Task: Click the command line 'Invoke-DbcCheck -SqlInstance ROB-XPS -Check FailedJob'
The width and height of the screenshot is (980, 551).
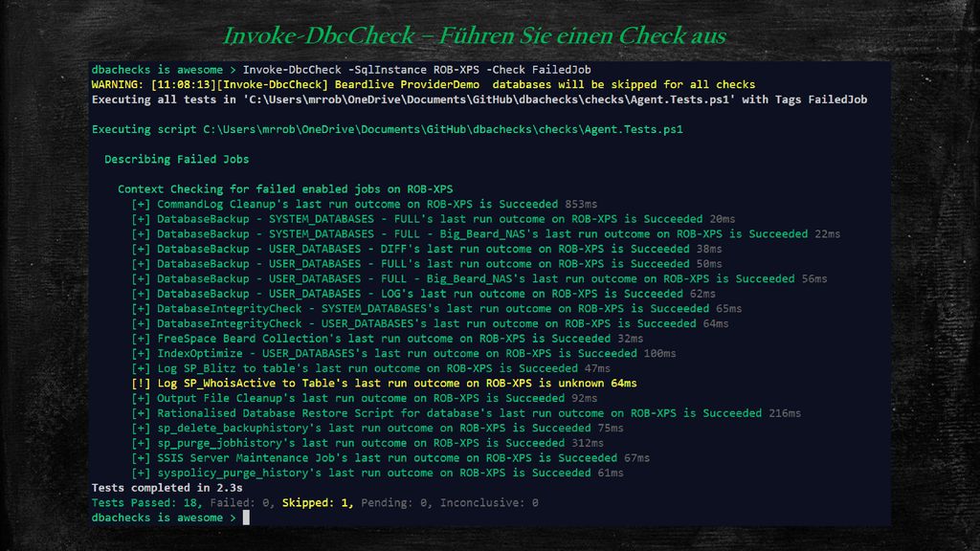Action: click(416, 69)
